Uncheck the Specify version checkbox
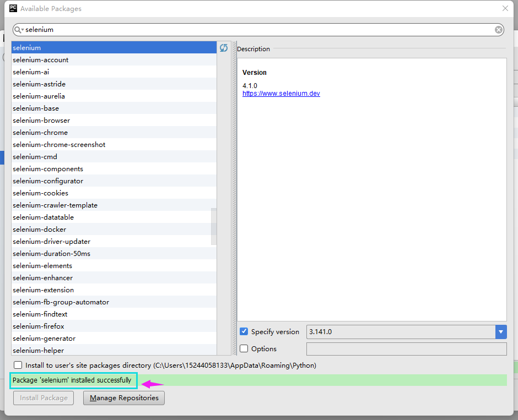 (244, 331)
